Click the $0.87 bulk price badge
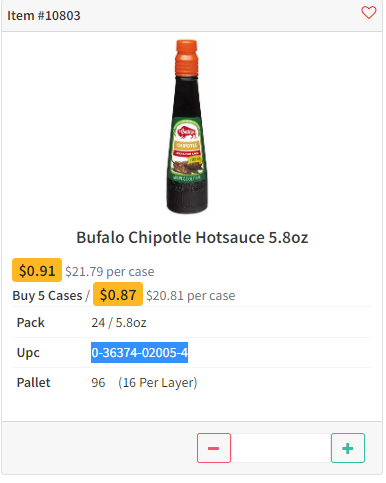Screen dimensions: 386x483 click(x=118, y=294)
